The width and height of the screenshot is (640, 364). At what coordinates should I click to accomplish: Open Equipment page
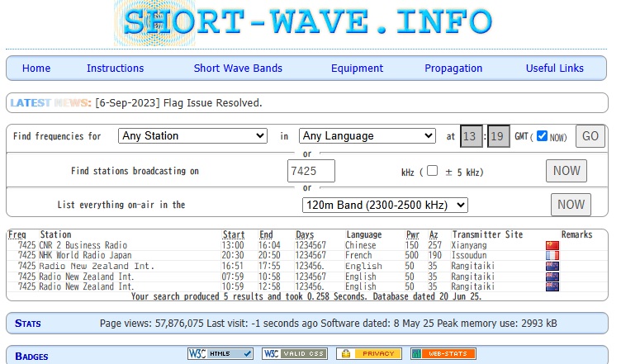click(x=357, y=69)
